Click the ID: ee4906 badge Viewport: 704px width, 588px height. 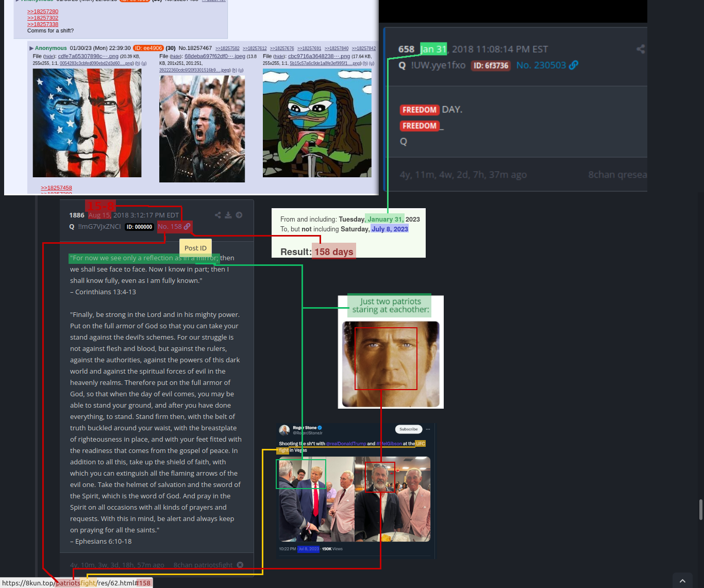(x=148, y=48)
